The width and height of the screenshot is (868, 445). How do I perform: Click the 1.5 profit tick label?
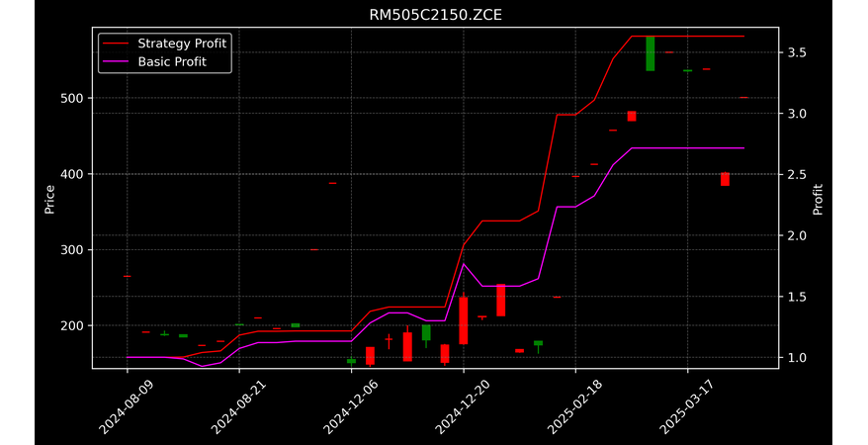coord(795,297)
